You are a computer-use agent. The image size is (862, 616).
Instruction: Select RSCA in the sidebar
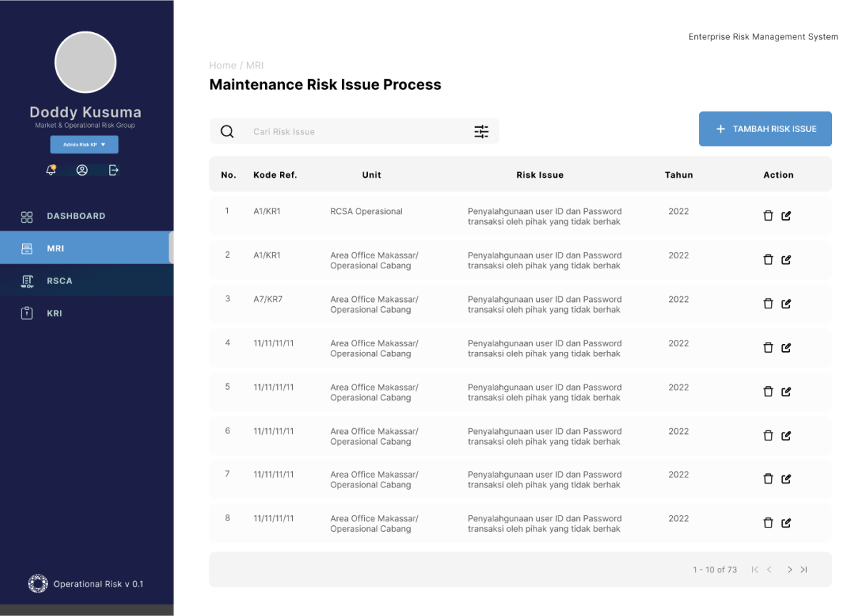click(x=59, y=281)
